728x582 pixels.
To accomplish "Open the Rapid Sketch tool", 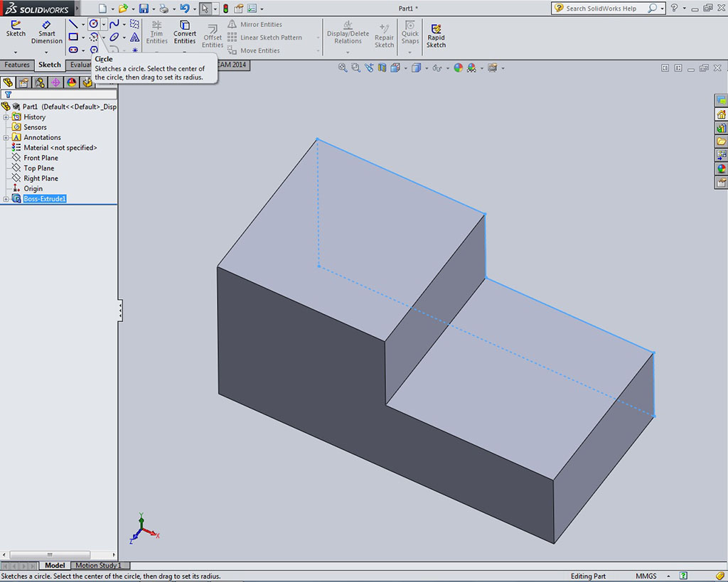I will pos(436,34).
